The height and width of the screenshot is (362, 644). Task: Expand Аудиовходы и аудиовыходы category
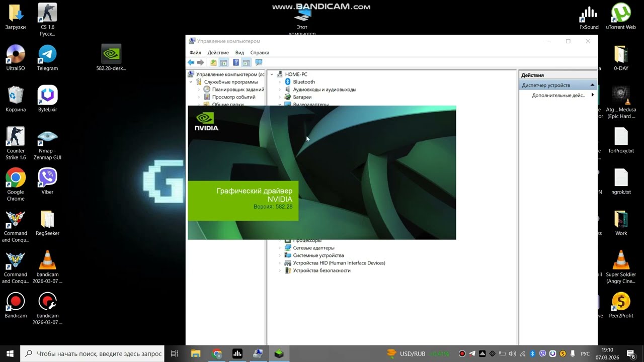tap(280, 89)
